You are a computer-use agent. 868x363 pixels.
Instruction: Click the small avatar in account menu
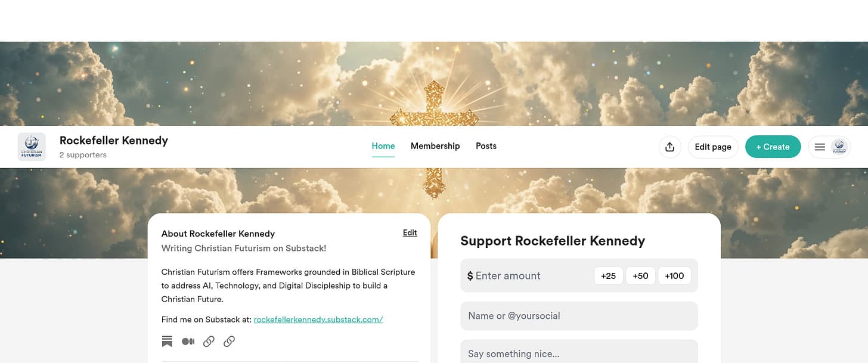point(839,147)
